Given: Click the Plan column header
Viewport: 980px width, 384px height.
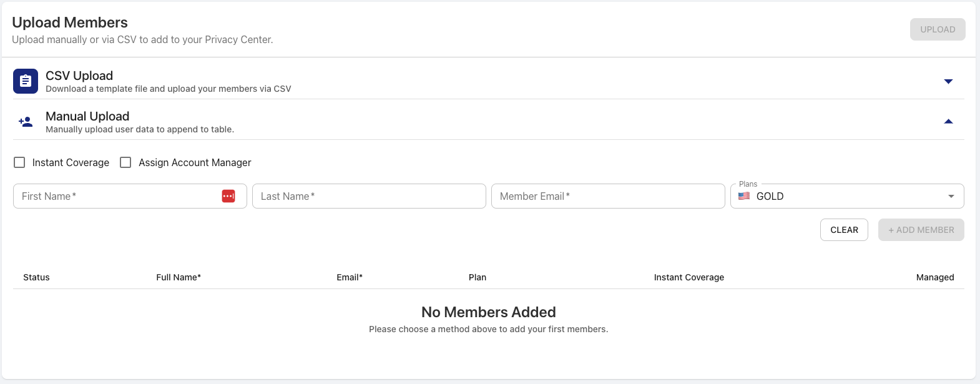Looking at the screenshot, I should coord(478,277).
